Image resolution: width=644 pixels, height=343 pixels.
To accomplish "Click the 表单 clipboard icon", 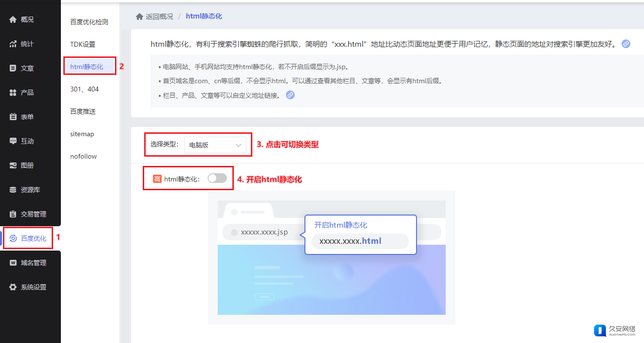I will coord(13,117).
